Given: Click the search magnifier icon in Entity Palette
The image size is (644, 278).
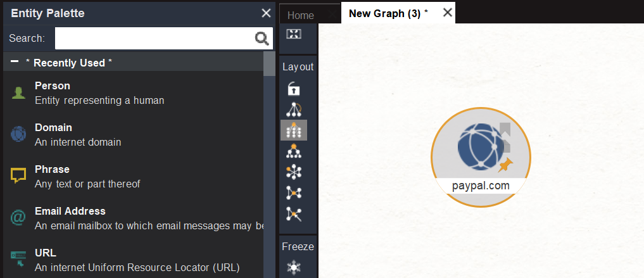Looking at the screenshot, I should tap(262, 39).
